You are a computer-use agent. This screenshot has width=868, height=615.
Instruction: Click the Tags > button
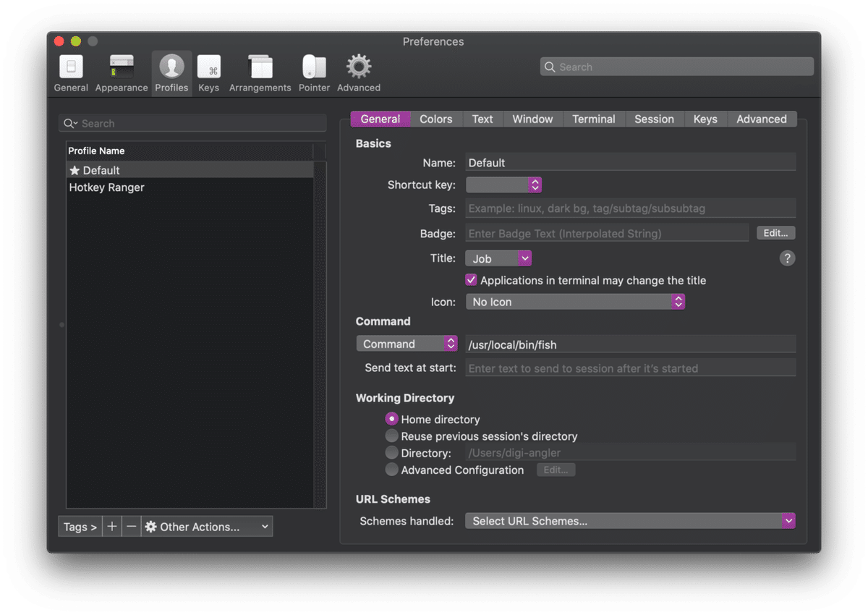[x=80, y=527]
